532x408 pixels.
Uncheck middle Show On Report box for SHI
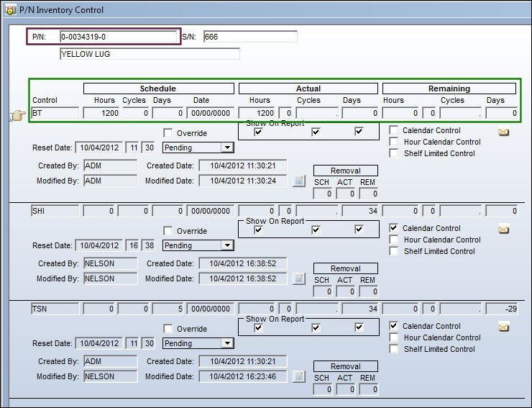pos(316,230)
